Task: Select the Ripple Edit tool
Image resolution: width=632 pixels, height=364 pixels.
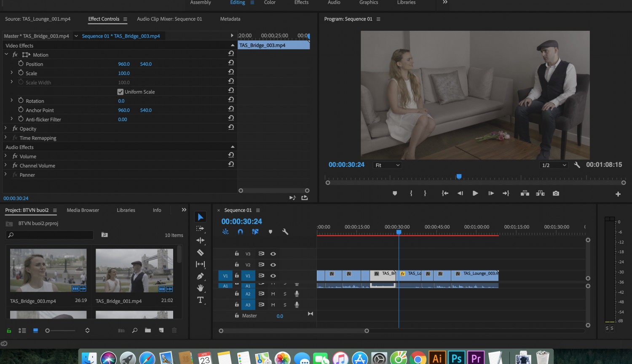Action: pos(201,240)
